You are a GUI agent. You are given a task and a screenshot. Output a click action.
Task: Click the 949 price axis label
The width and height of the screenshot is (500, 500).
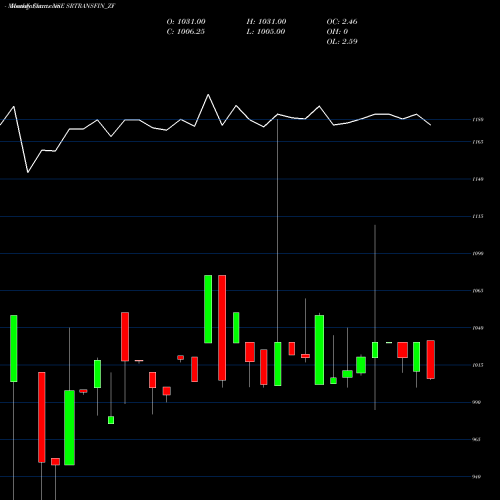pos(477,477)
